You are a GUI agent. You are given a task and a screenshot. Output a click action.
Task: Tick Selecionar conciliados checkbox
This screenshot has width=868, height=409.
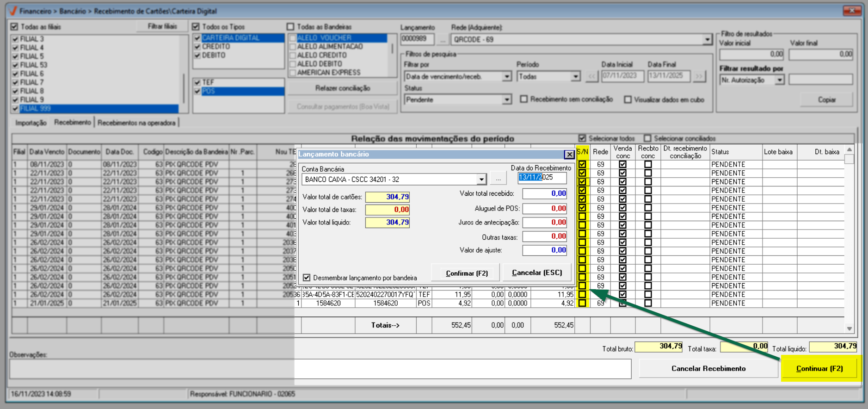pos(647,138)
